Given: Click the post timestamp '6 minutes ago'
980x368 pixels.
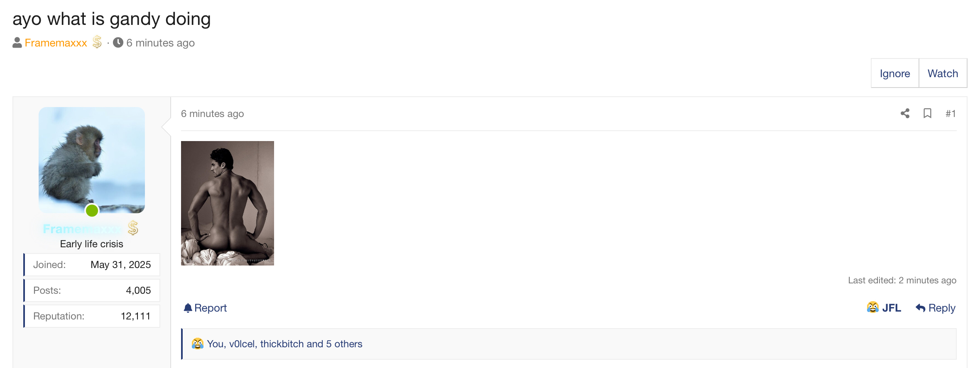Looking at the screenshot, I should pyautogui.click(x=212, y=114).
